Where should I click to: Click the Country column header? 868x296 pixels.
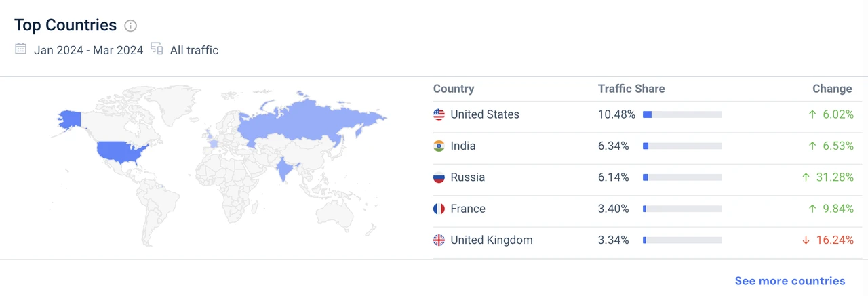pyautogui.click(x=453, y=89)
